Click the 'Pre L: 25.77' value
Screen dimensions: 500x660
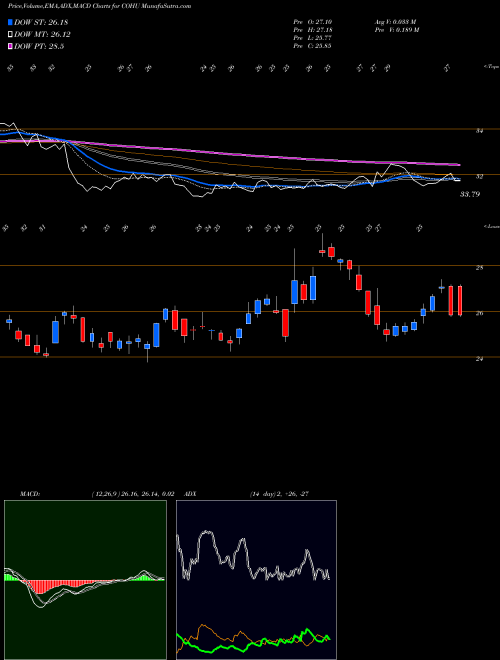pyautogui.click(x=312, y=38)
